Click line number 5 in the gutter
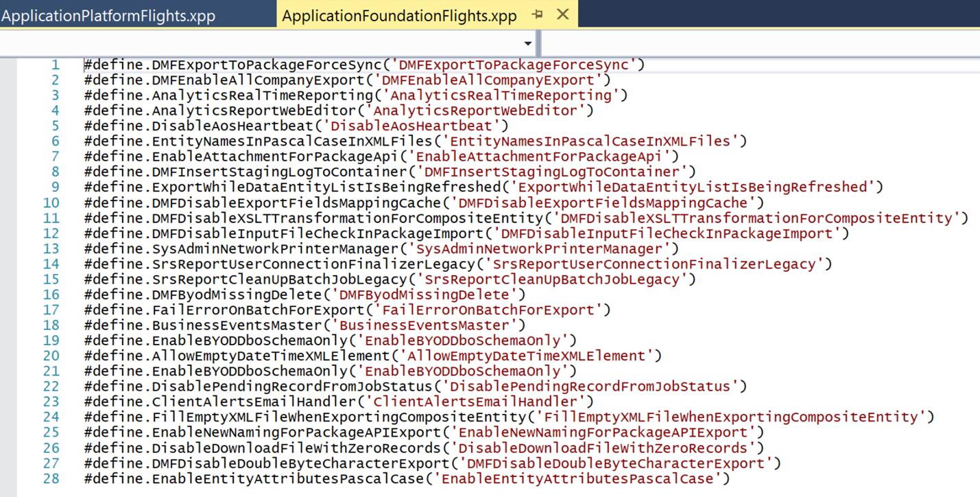Screen dimensions: 980x497 (55, 126)
